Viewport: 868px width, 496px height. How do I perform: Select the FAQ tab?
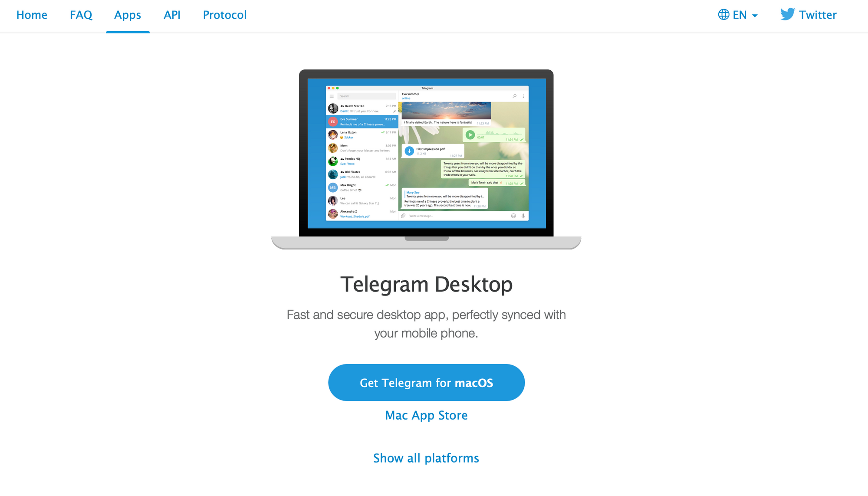pyautogui.click(x=80, y=15)
